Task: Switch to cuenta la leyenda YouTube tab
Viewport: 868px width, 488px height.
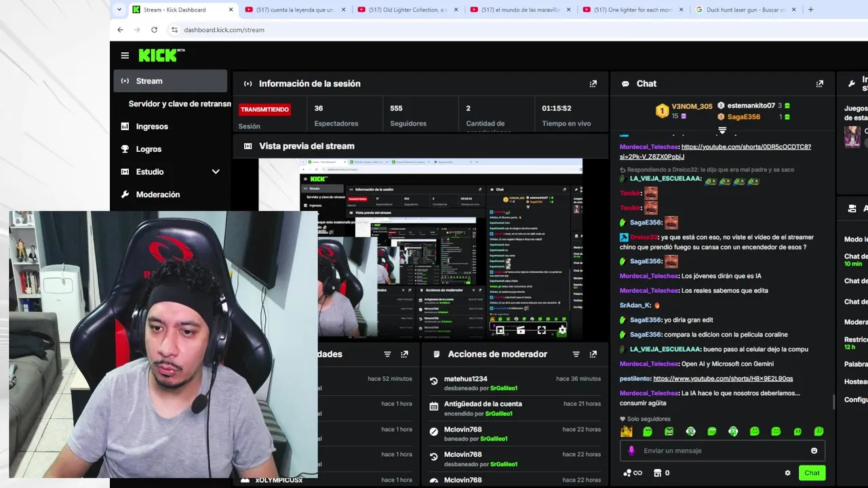Action: 295,9
